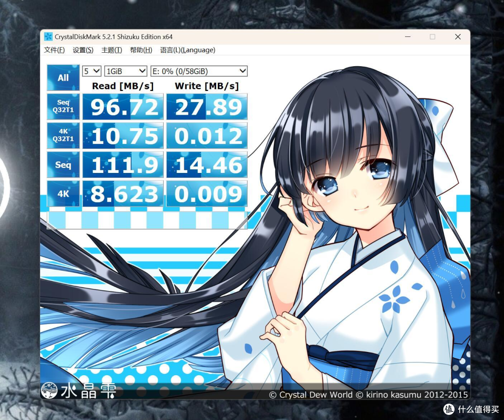Viewport: 504px width, 420px height.
Task: Close the CrystalDiskMark window
Action: [458, 37]
